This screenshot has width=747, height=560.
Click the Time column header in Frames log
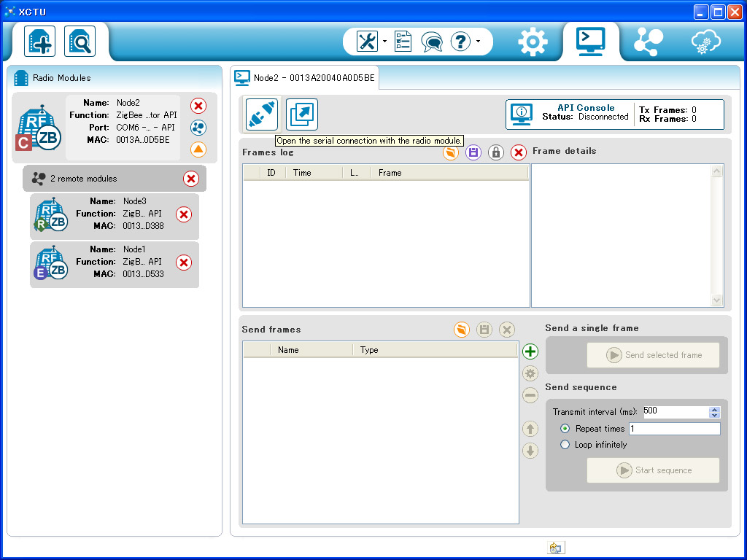(x=314, y=173)
